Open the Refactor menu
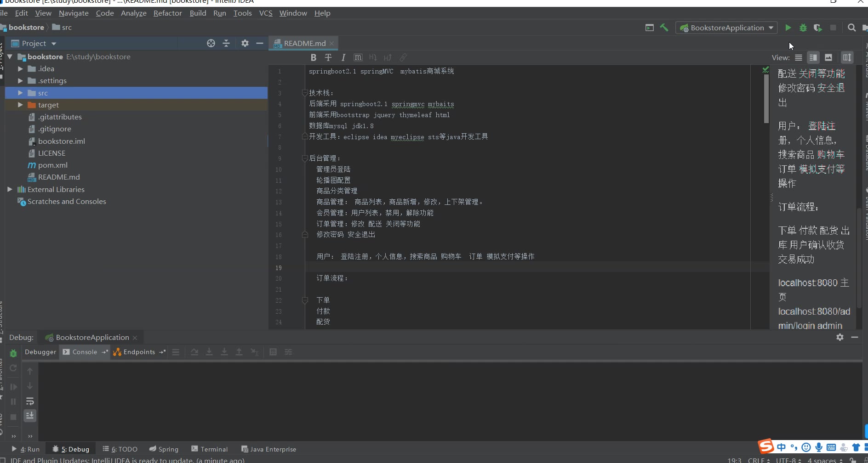The image size is (868, 463). point(167,13)
